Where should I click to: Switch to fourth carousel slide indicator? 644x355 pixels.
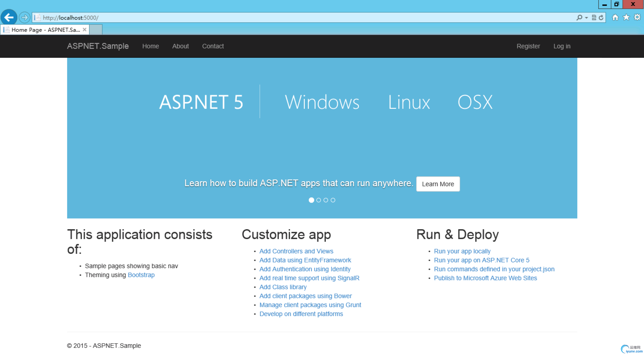(333, 200)
